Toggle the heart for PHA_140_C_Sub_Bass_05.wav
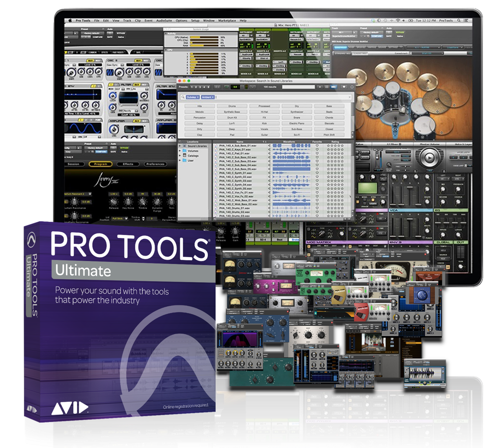 point(317,169)
